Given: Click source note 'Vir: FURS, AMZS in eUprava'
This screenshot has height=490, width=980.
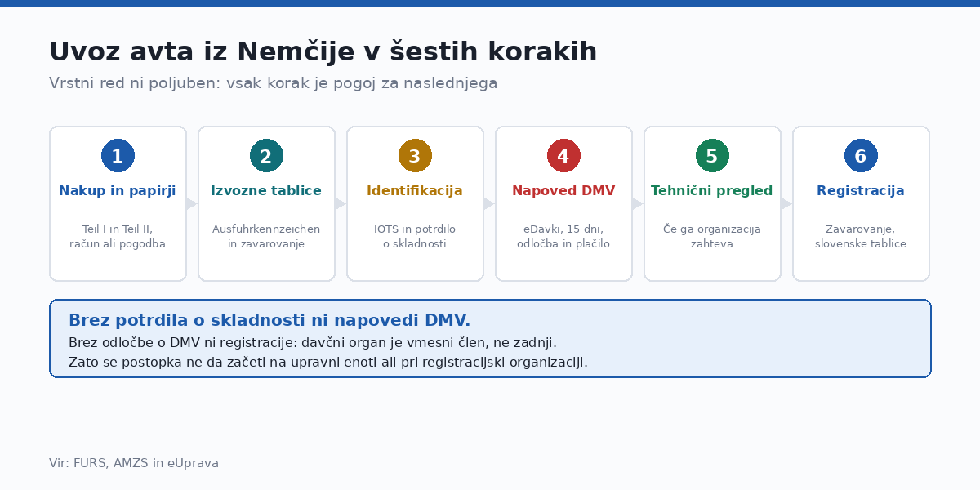Looking at the screenshot, I should point(134,463).
